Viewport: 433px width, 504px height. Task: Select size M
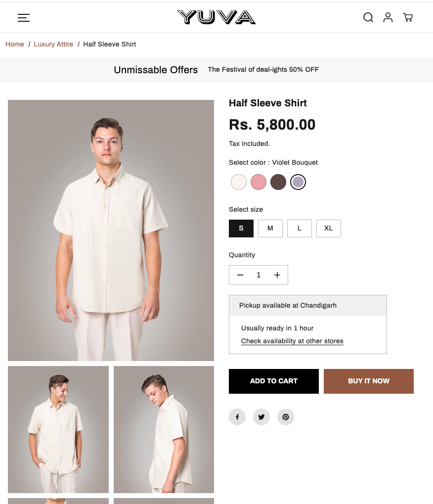coord(270,229)
